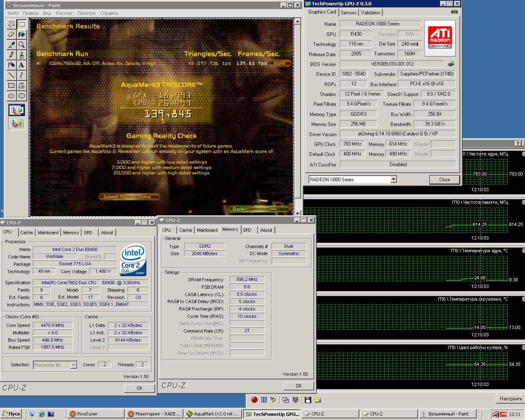Click the BIOS save chip icon in GPU-Z
This screenshot has width=525, height=420.
coord(451,64)
